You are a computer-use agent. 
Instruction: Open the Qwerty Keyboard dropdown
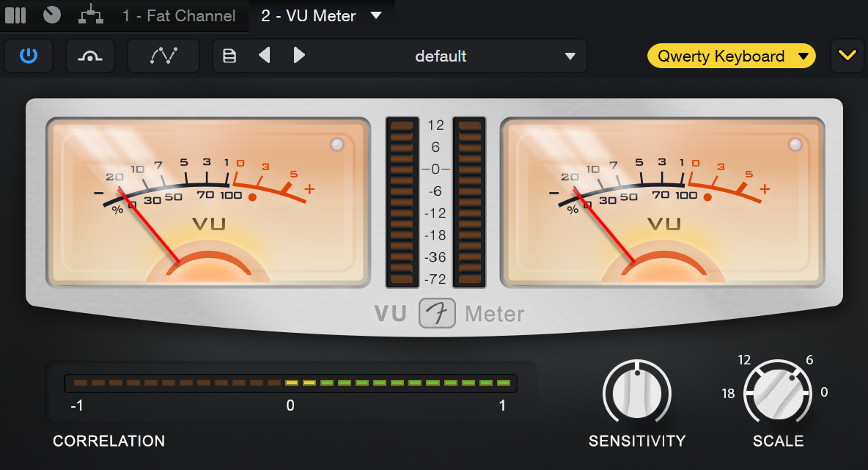point(731,56)
